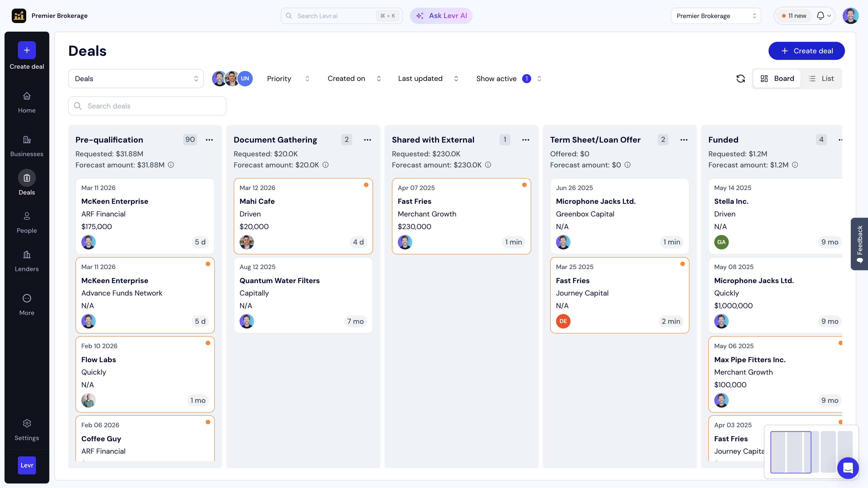Open Document Gathering column options menu
Screen dimensions: 868x488
coord(367,140)
